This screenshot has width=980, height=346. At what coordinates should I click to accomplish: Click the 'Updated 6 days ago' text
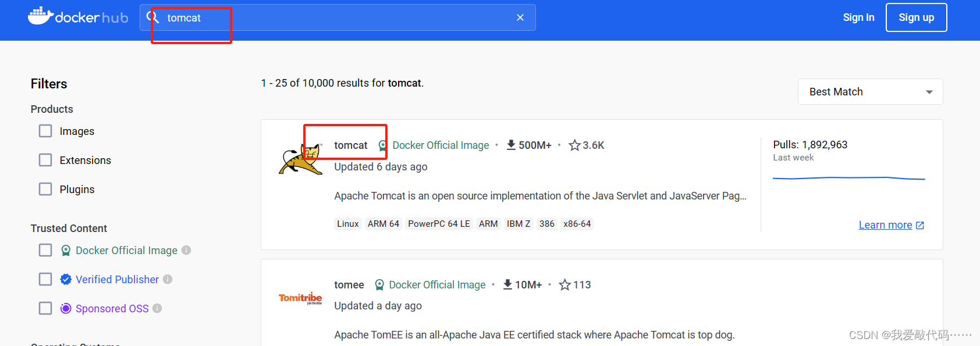pos(381,167)
